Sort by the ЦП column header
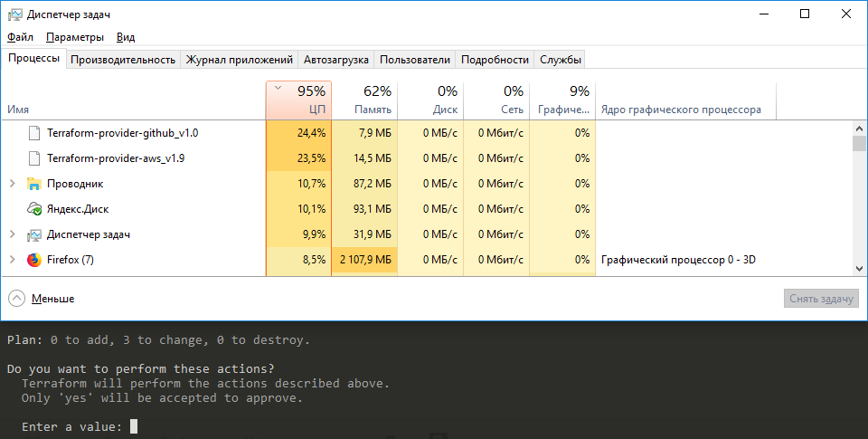This screenshot has width=868, height=439. point(298,100)
